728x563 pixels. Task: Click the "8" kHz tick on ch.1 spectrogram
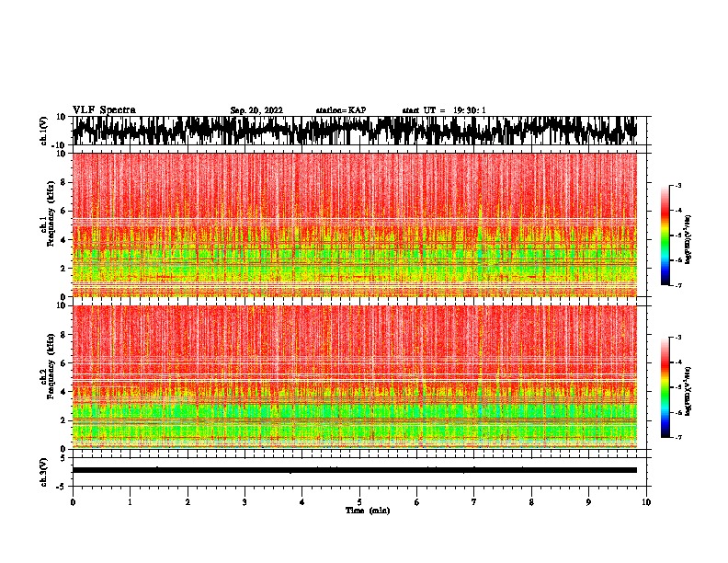(x=63, y=182)
